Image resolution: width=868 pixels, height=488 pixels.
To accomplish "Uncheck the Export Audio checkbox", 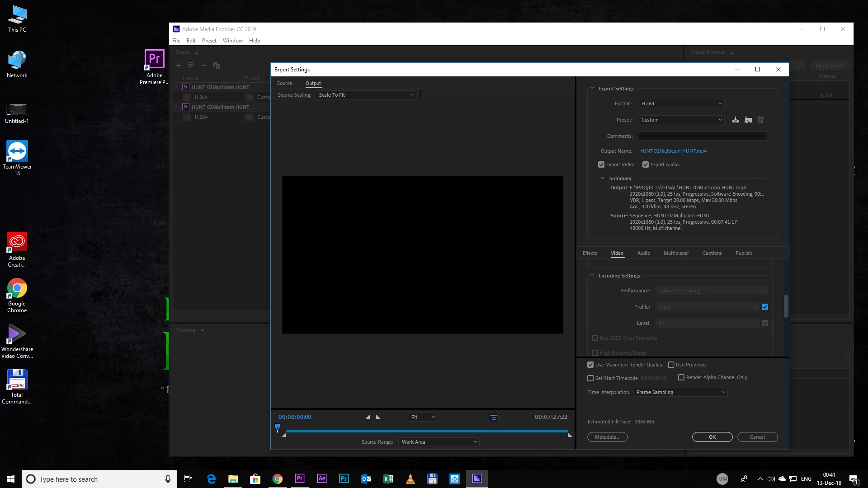I will click(x=646, y=164).
